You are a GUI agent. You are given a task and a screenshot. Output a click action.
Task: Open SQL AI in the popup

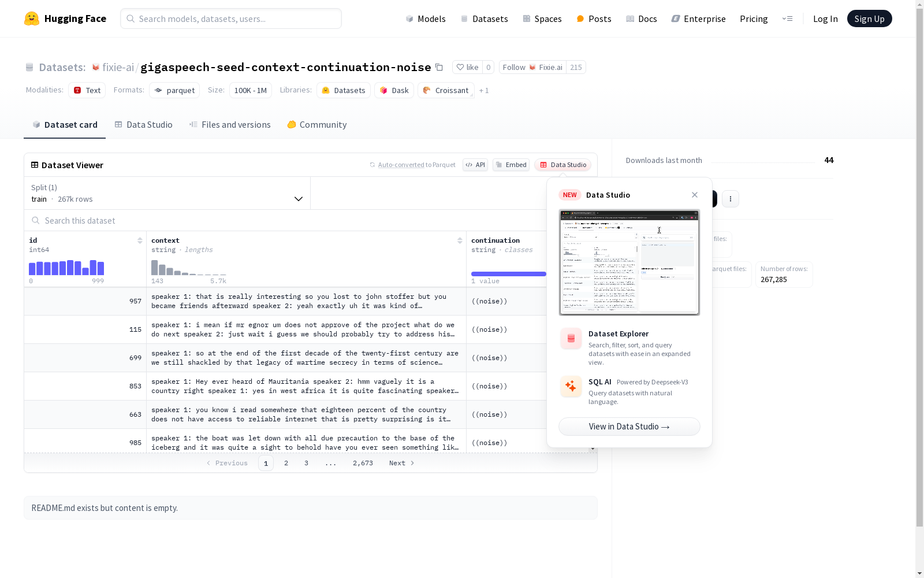tap(629, 391)
